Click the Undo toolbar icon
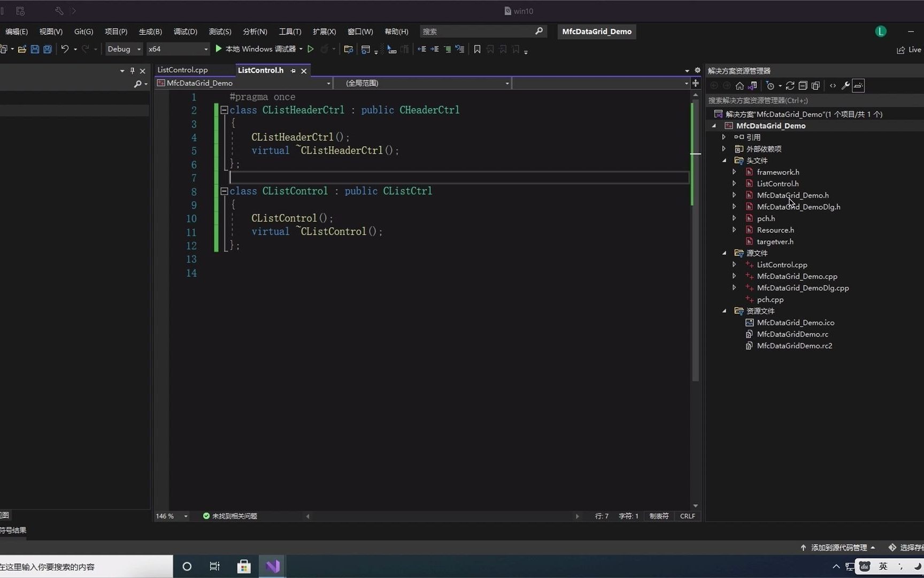 click(x=65, y=49)
